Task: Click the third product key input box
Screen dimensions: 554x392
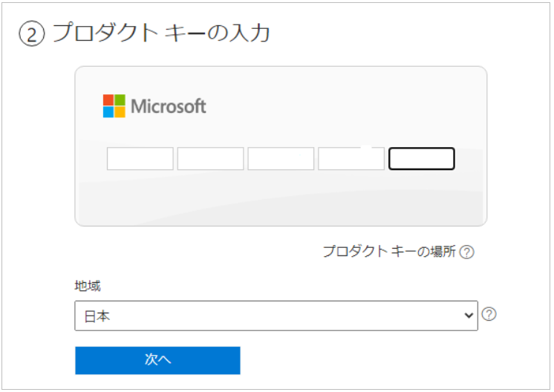Action: (281, 159)
